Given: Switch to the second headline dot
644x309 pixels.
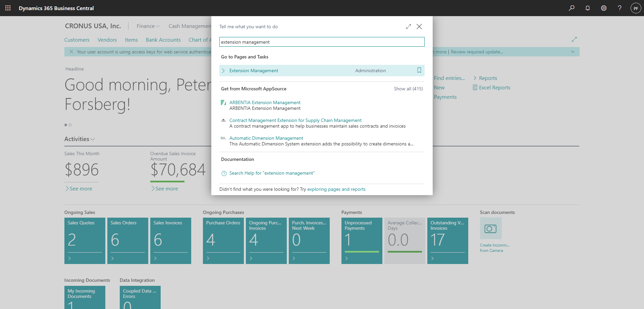Looking at the screenshot, I should [70, 125].
